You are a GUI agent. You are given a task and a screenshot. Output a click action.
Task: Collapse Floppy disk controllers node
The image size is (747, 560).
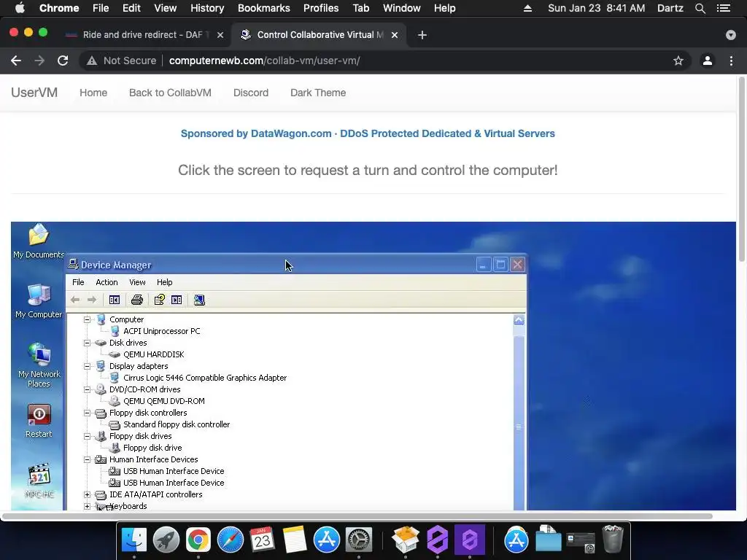tap(88, 413)
